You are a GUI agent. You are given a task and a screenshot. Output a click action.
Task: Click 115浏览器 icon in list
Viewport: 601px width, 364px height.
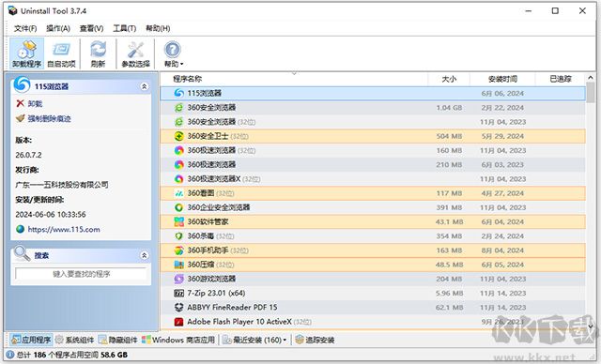pos(178,93)
